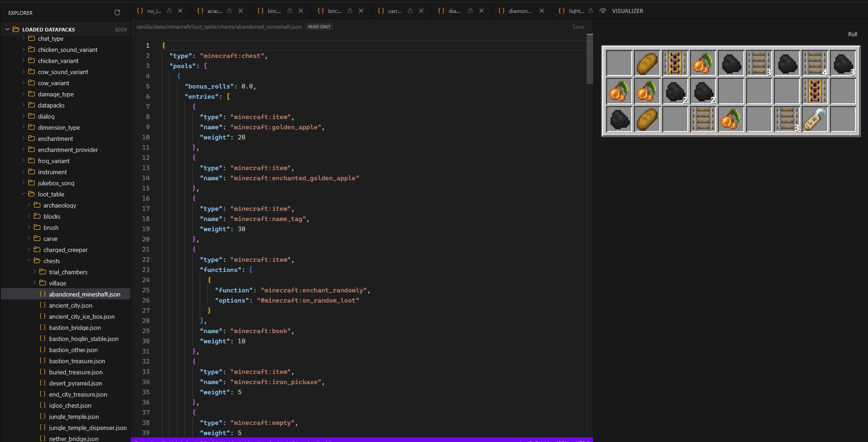This screenshot has width=868, height=442.
Task: Click the greyed Save button
Action: pos(578,27)
